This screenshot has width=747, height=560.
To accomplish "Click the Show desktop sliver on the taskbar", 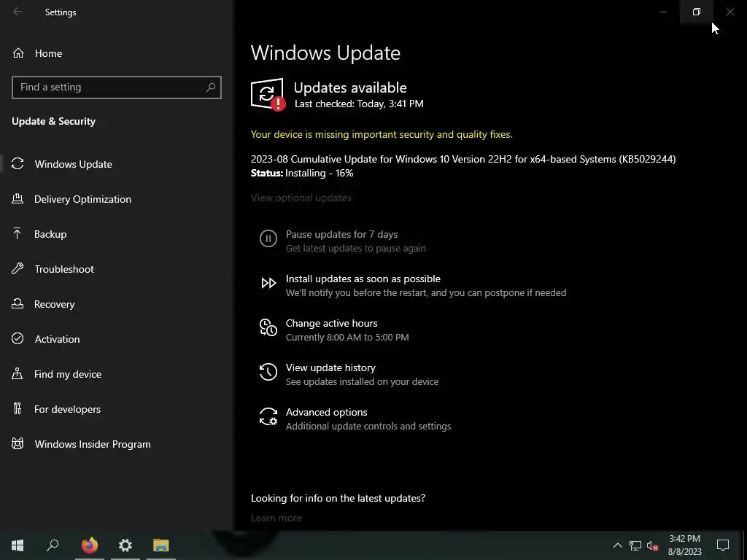I will click(x=745, y=545).
